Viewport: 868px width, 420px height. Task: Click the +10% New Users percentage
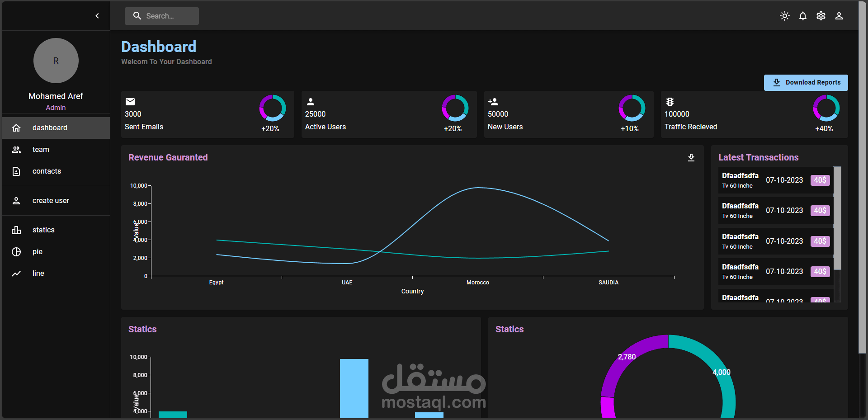(x=630, y=129)
